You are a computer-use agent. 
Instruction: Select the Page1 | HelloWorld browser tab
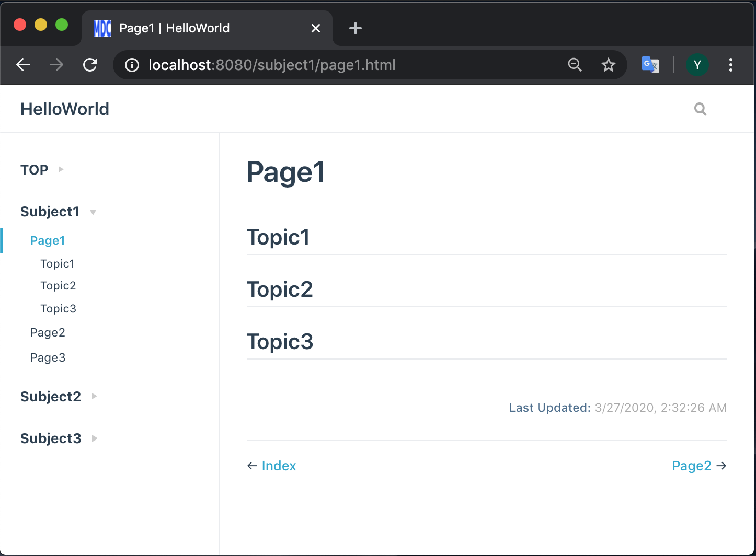207,28
